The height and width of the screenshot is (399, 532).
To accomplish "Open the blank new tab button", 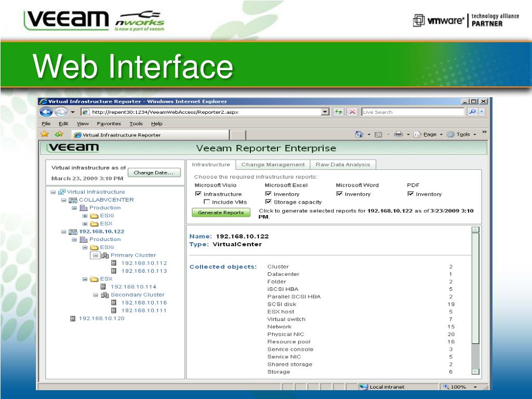I will point(237,135).
